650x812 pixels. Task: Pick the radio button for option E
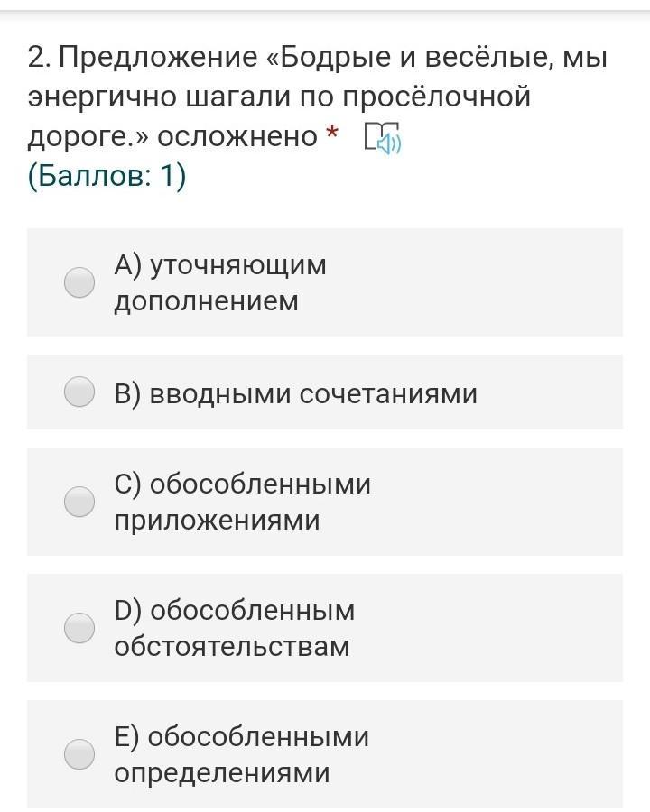(79, 754)
